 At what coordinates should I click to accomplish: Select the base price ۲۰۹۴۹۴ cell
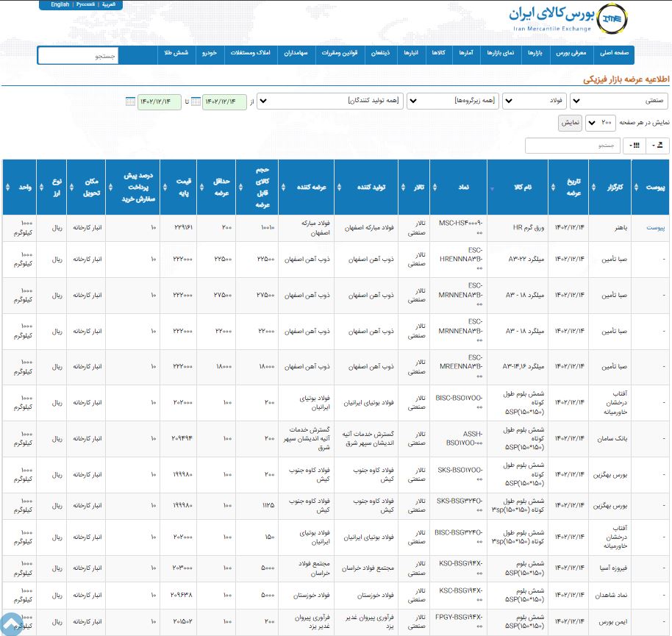(x=178, y=439)
